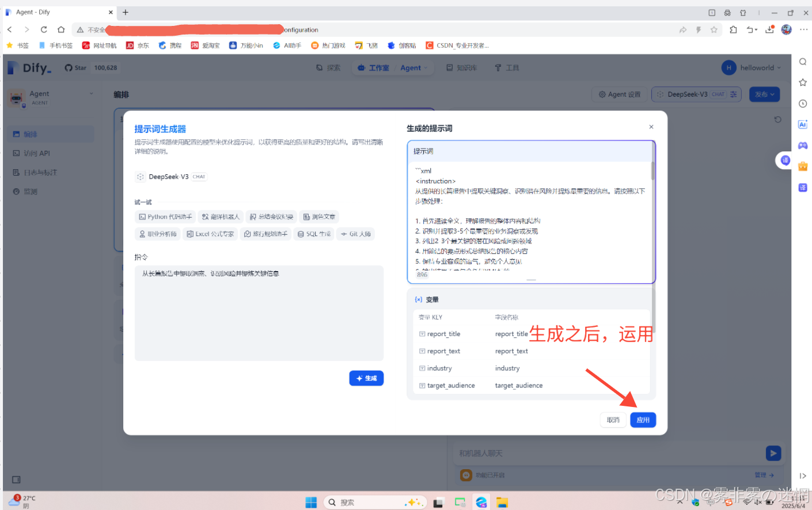Click the blue 生成 generate button
The height and width of the screenshot is (510, 812).
tap(366, 378)
